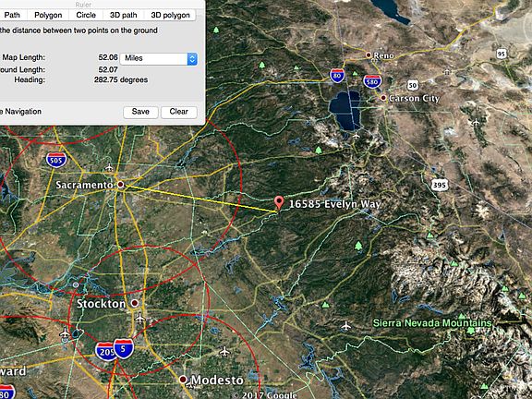Click the red 16585 Evelyn Way pin
The image size is (532, 399).
[x=279, y=202]
